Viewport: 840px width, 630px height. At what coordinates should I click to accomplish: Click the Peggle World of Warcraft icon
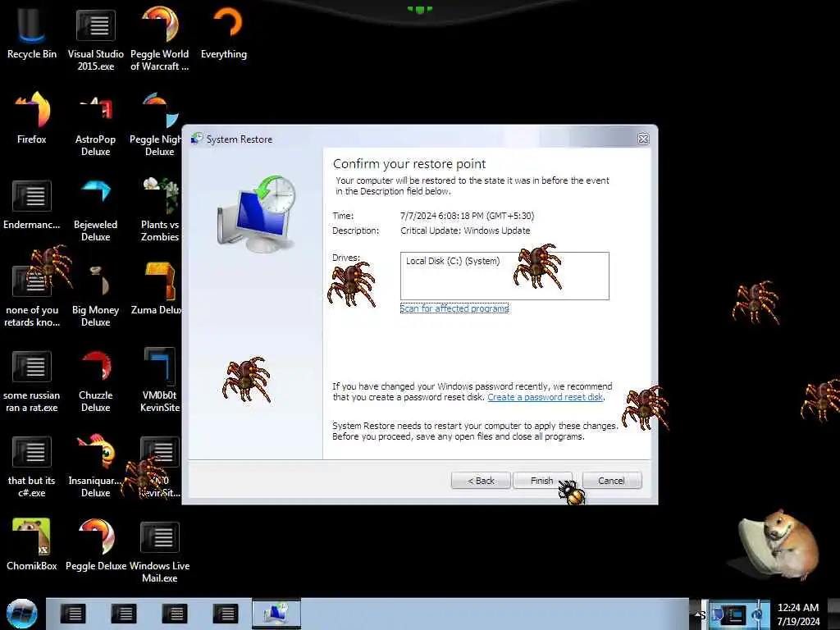click(x=160, y=38)
